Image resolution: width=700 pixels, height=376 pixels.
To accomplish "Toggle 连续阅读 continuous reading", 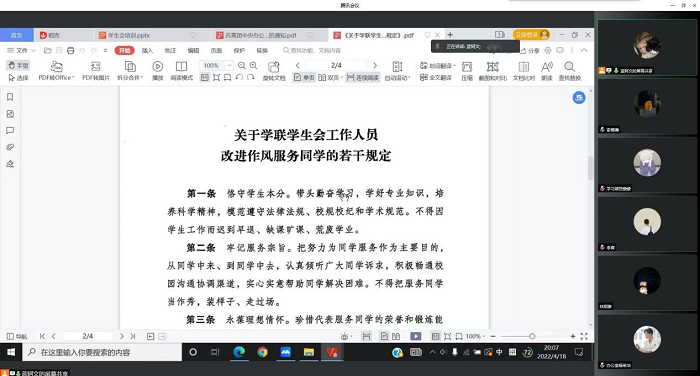I will 362,78.
